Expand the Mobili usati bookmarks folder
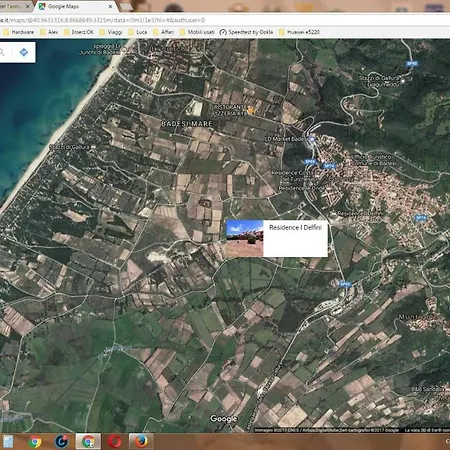This screenshot has height=450, width=450. click(x=197, y=32)
